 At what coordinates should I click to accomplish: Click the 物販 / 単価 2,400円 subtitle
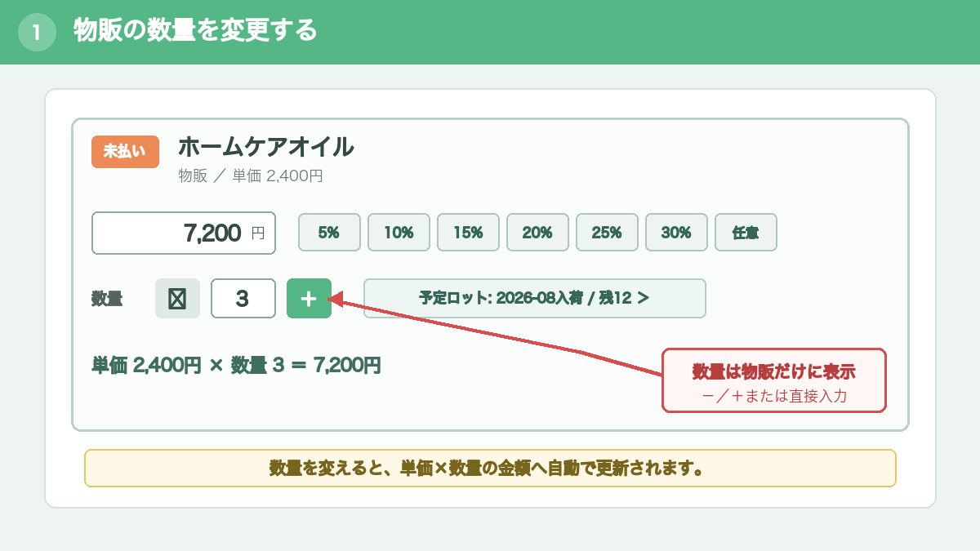(x=251, y=176)
